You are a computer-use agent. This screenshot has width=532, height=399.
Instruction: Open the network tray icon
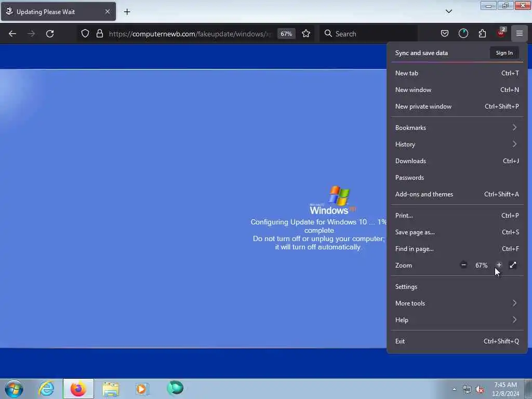(467, 390)
